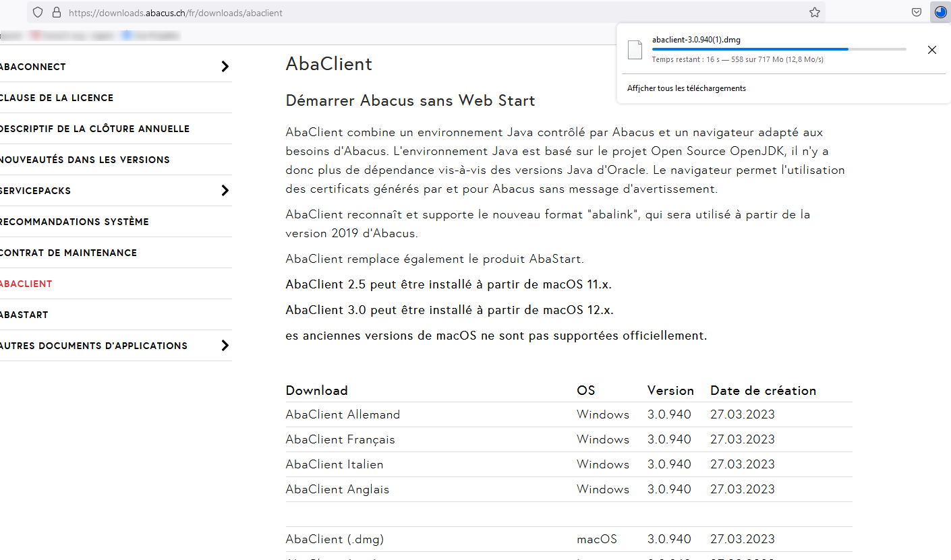Screen dimensions: 951x560
Task: Click the AbaClient 2.5 macOS 11.x line
Action: [x=449, y=284]
